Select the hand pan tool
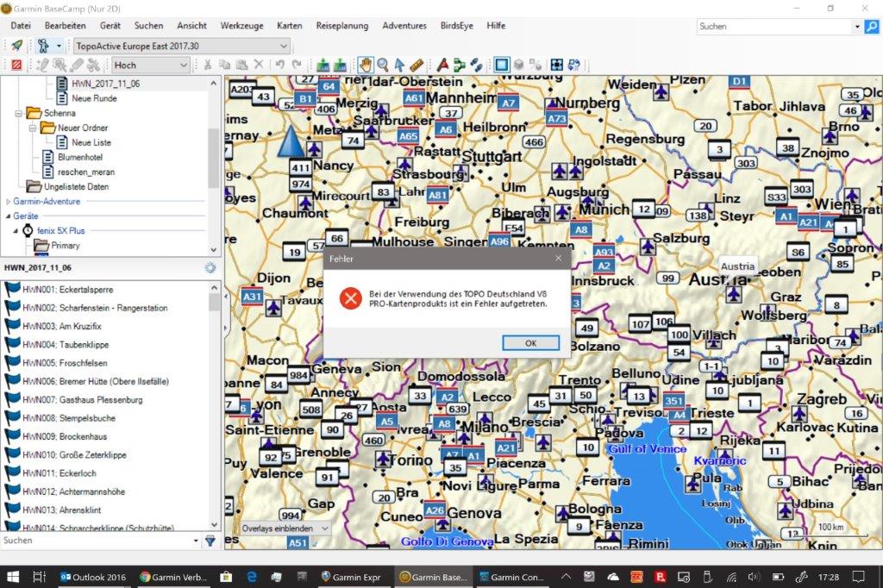The image size is (883, 588). (x=366, y=66)
